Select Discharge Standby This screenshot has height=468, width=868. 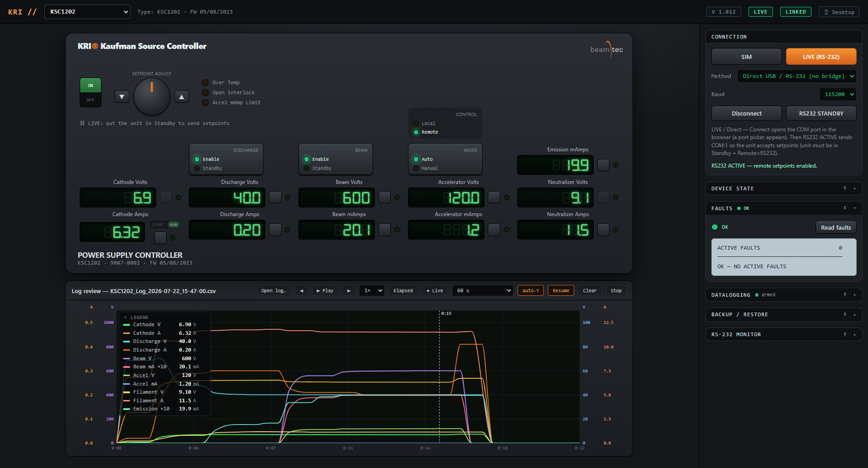coord(208,169)
